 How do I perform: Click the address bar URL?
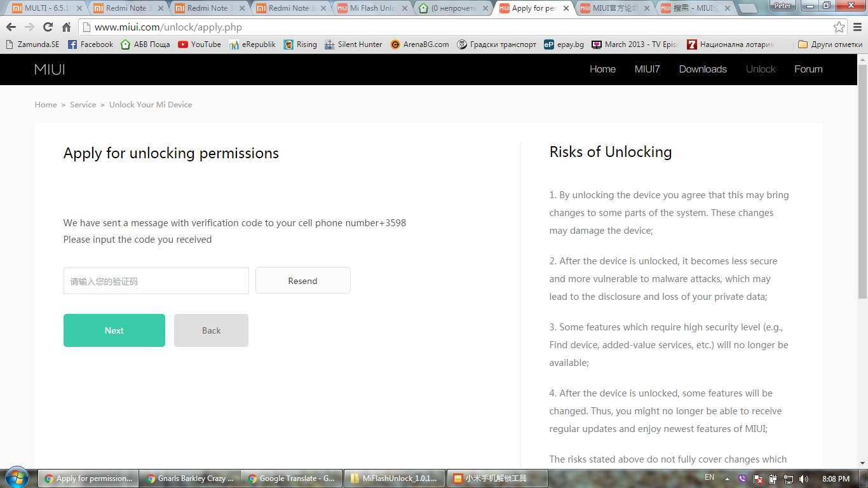point(168,27)
